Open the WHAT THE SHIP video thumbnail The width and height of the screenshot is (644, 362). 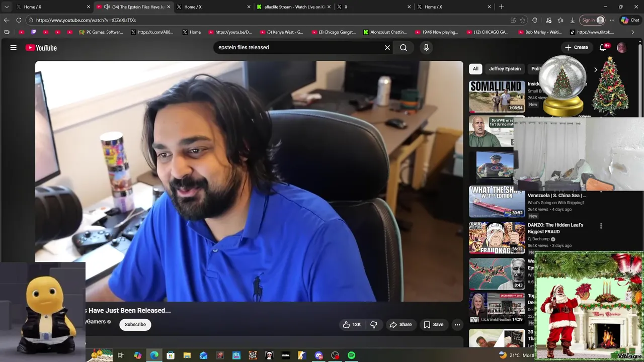point(497,202)
